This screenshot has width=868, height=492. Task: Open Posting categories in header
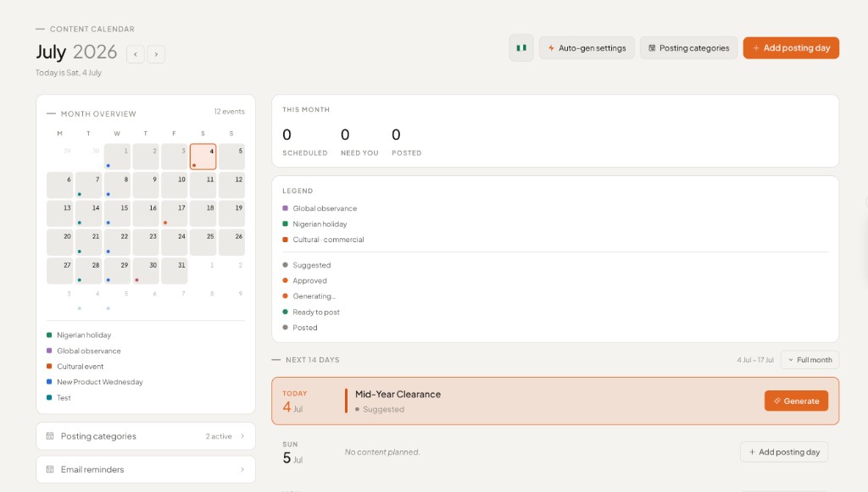(688, 48)
